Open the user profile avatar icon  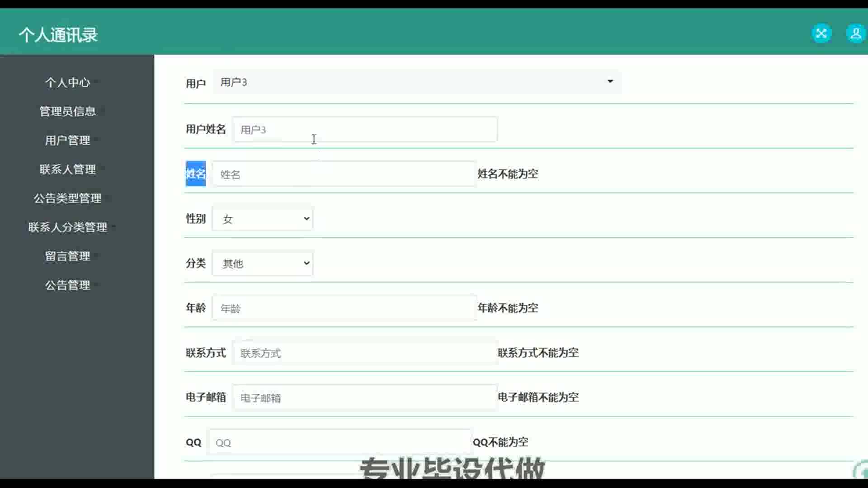pos(855,33)
